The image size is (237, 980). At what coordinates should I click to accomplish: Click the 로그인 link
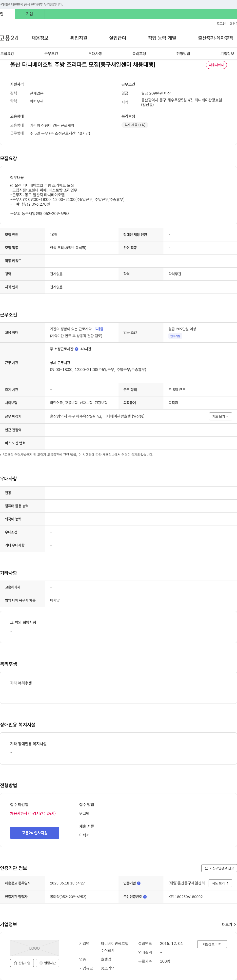[x=221, y=24]
